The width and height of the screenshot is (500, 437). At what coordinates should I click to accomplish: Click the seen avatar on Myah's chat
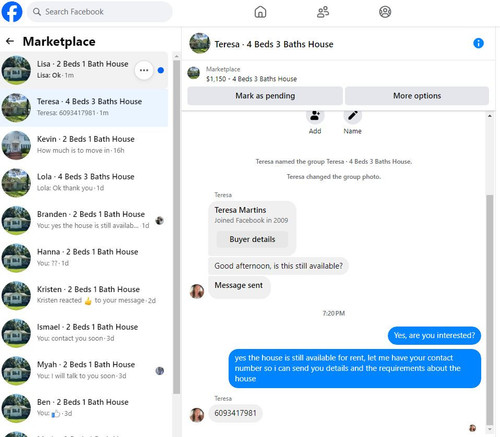160,371
